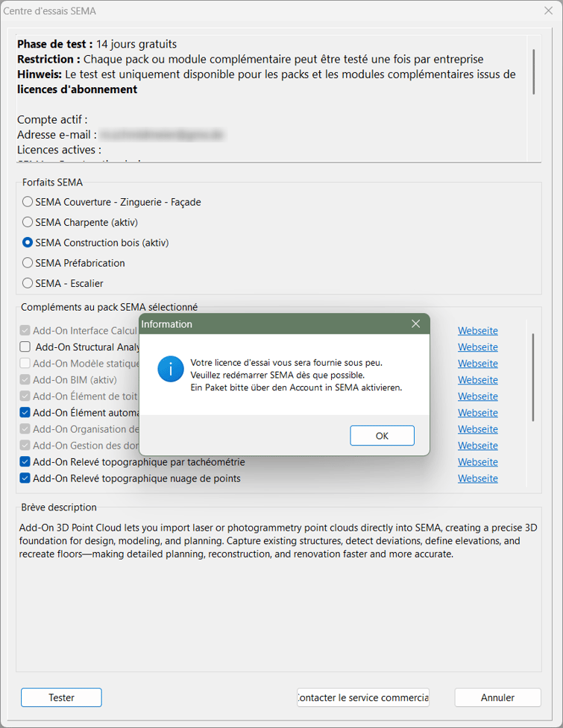Select SEMA Couverture - Zinguerie - Façade radio
The width and height of the screenshot is (563, 728).
[x=28, y=202]
